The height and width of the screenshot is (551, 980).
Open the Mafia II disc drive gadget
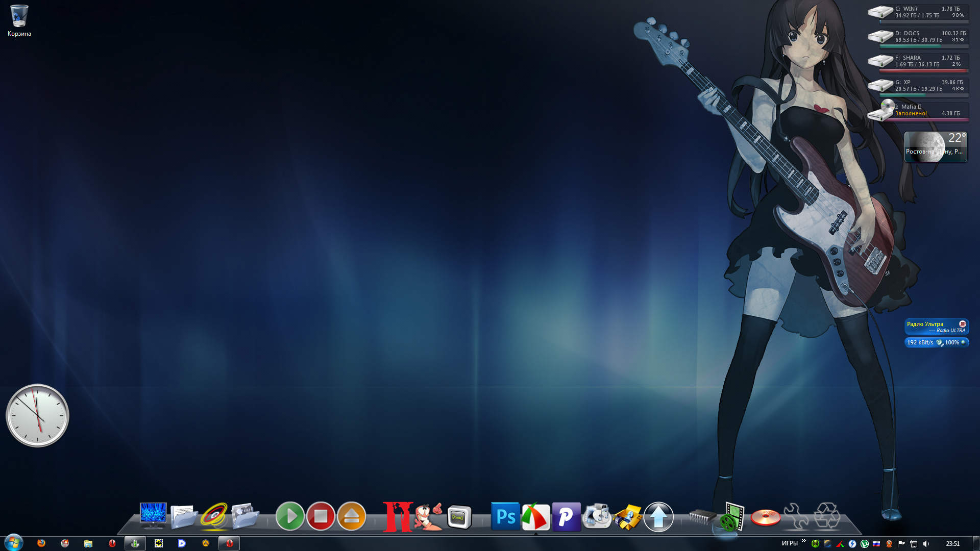pos(918,111)
